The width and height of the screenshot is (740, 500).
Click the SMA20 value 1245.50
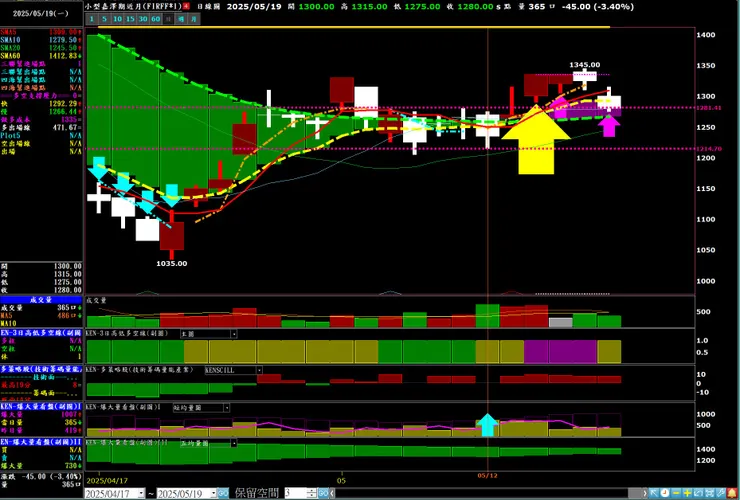tap(63, 48)
